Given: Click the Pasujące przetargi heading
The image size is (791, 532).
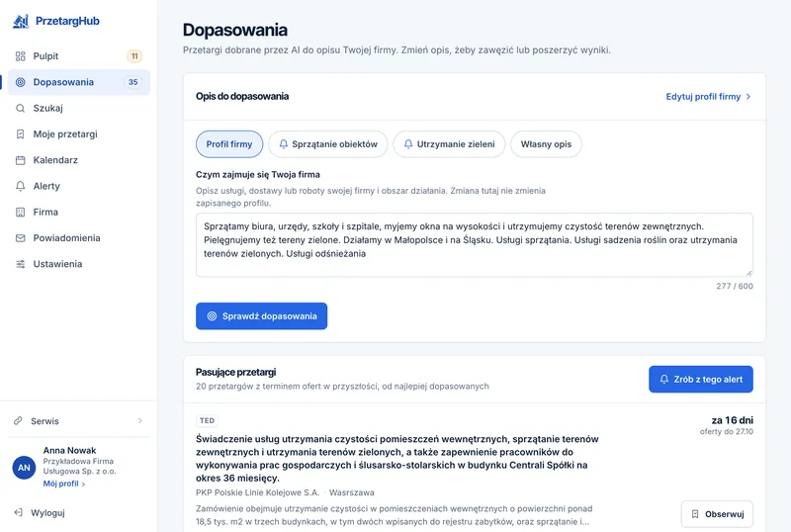Looking at the screenshot, I should 235,372.
